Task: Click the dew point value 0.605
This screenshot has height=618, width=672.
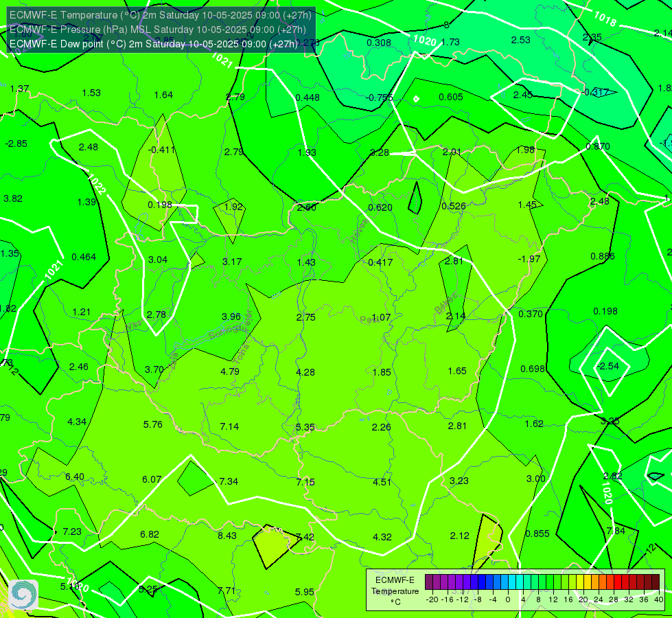Action: coord(451,97)
